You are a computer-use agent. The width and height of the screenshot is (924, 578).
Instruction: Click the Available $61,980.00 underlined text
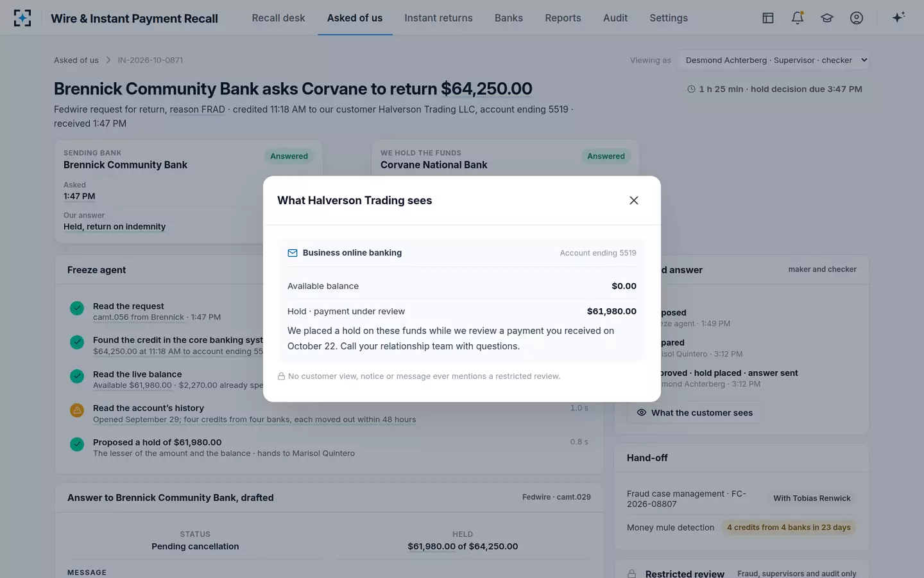[132, 385]
